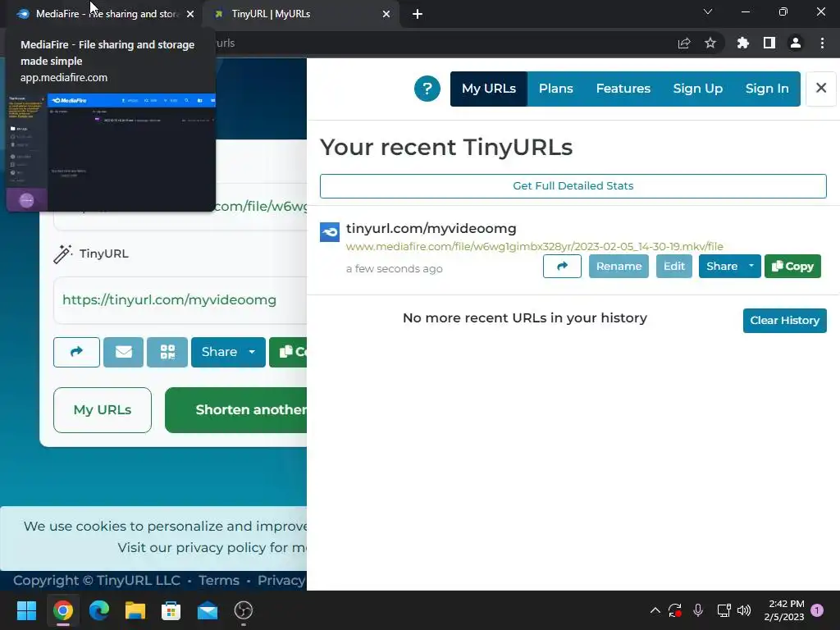Open the long mediafire.com destination URL
840x630 pixels.
(534, 246)
